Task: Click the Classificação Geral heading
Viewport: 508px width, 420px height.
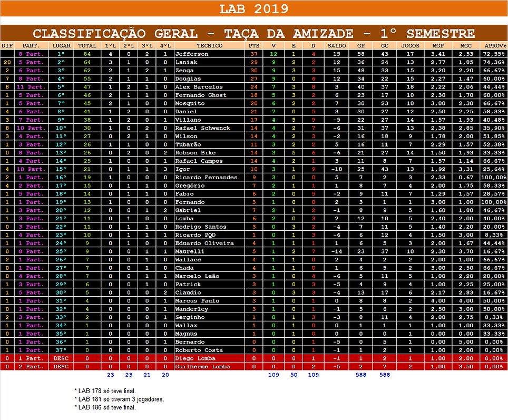Action: 254,33
